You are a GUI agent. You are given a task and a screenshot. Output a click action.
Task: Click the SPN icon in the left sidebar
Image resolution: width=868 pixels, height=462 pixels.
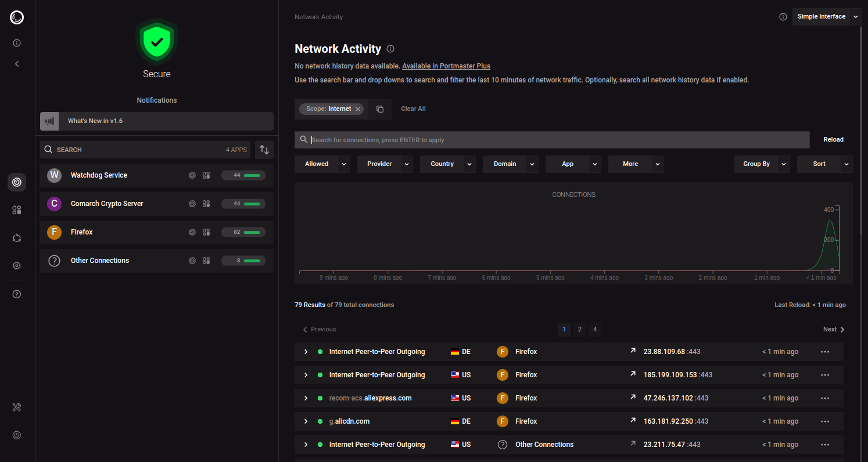coord(17,238)
